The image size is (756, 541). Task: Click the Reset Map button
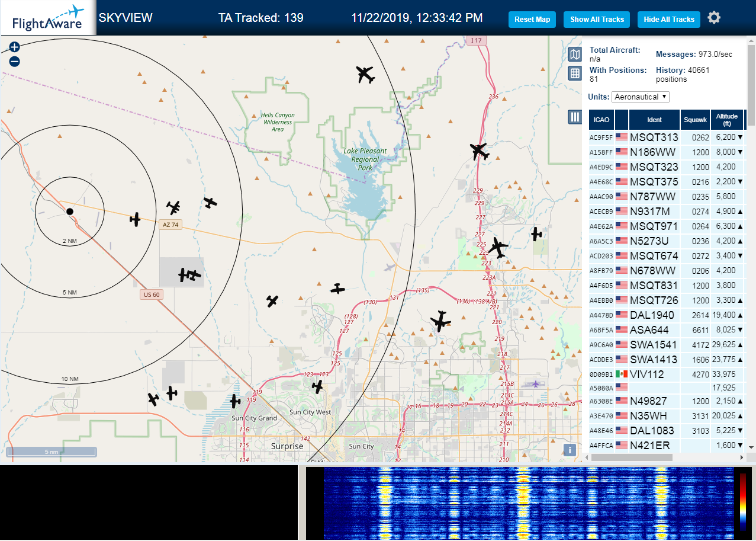(532, 20)
